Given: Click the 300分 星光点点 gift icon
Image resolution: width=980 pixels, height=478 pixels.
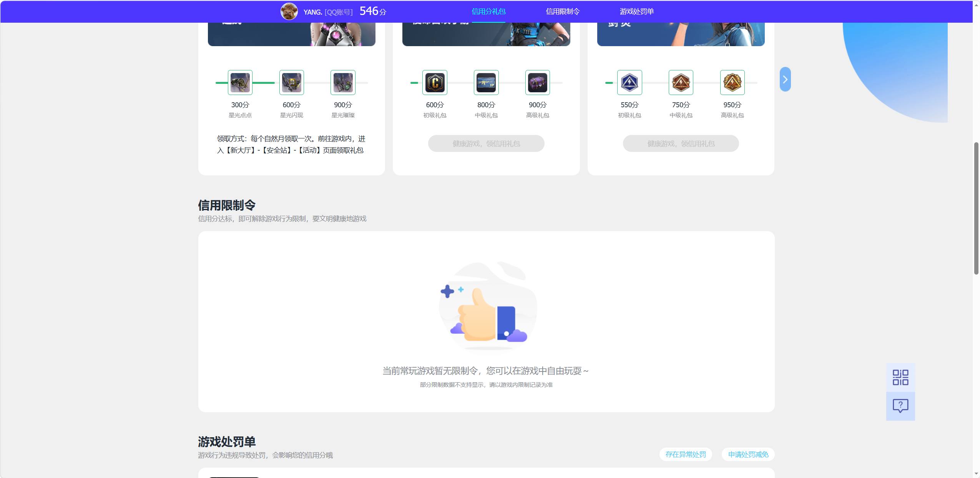Looking at the screenshot, I should (240, 82).
